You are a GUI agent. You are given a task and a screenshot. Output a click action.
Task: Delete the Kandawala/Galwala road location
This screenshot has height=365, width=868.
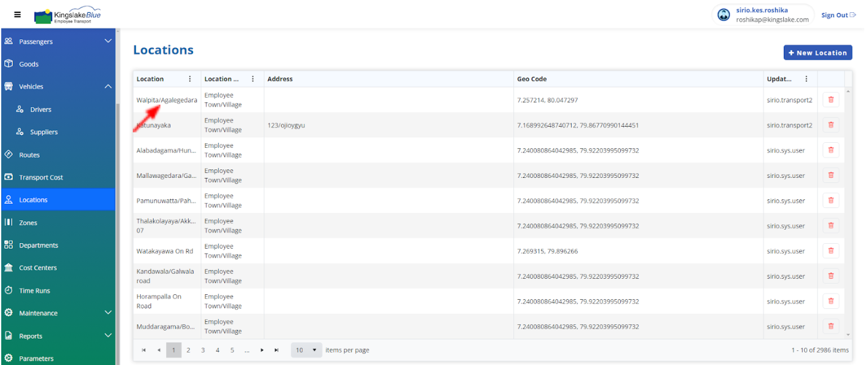(x=831, y=276)
